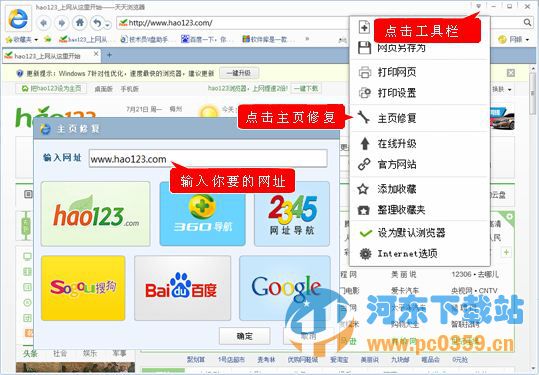Choose 整理收藏夹 from the tools menu

[x=419, y=210]
